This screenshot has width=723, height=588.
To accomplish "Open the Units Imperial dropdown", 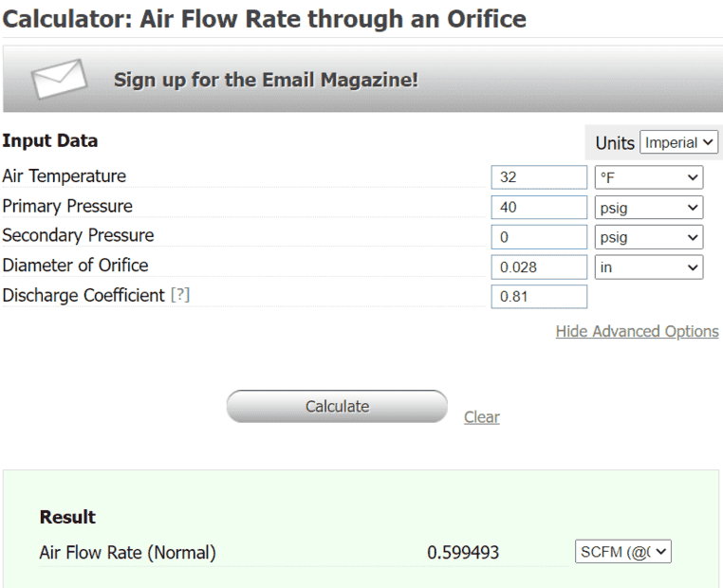I will tap(679, 143).
